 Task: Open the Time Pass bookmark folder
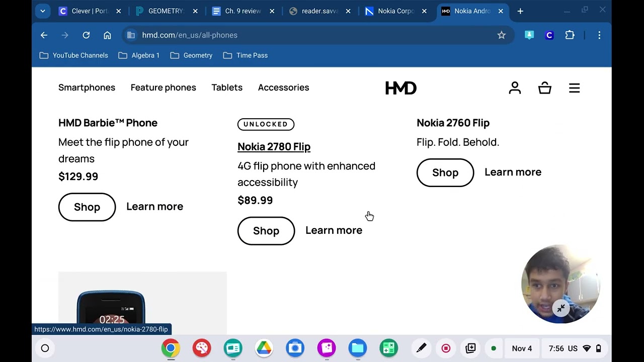[x=246, y=55]
